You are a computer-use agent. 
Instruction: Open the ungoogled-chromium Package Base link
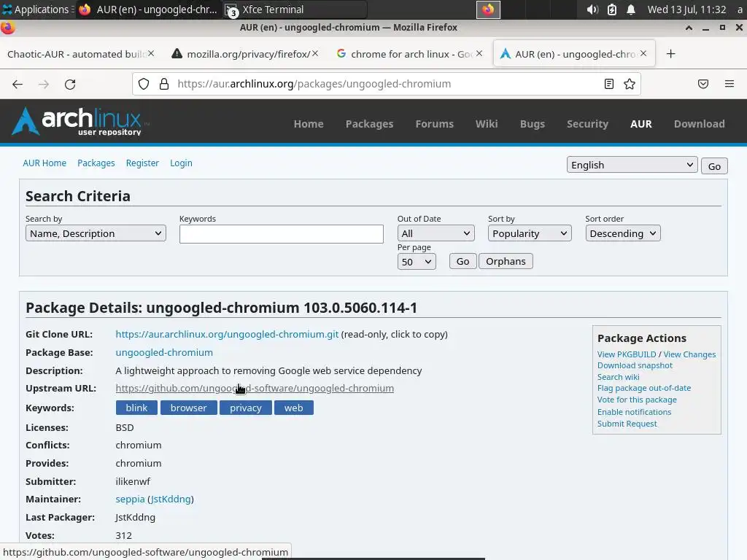pos(164,352)
